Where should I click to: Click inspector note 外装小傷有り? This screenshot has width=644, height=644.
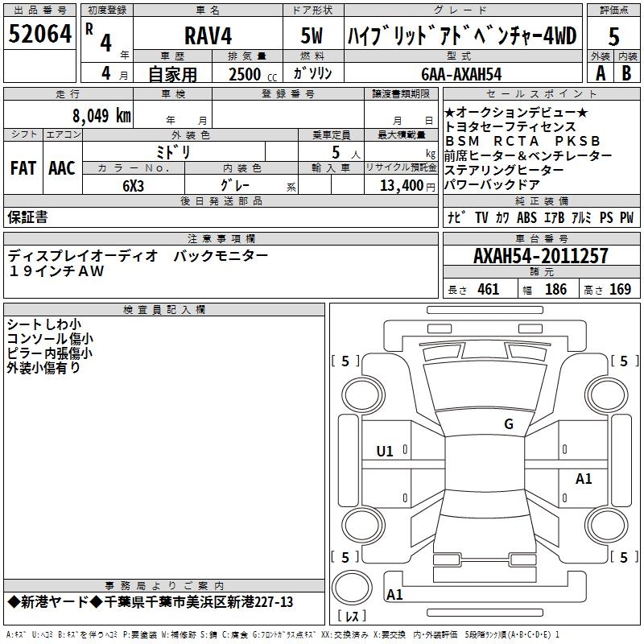[x=43, y=368]
